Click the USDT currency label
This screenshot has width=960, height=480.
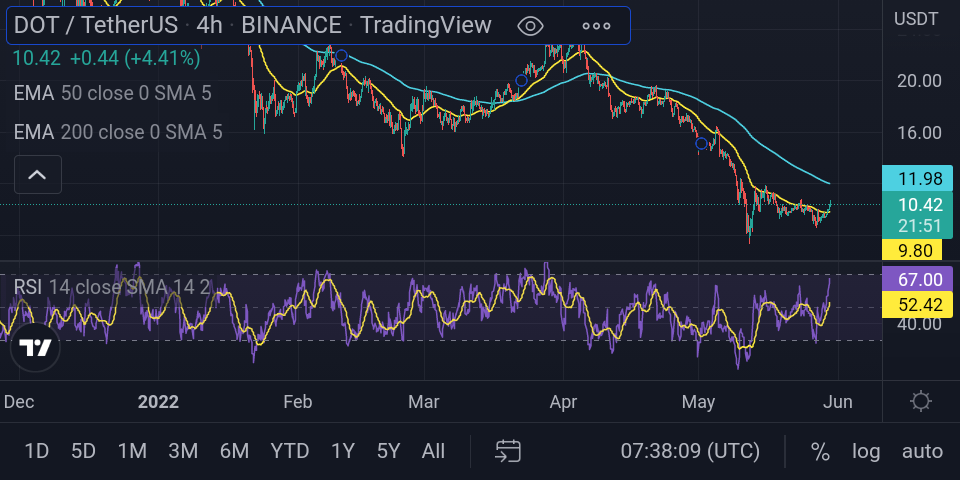916,19
